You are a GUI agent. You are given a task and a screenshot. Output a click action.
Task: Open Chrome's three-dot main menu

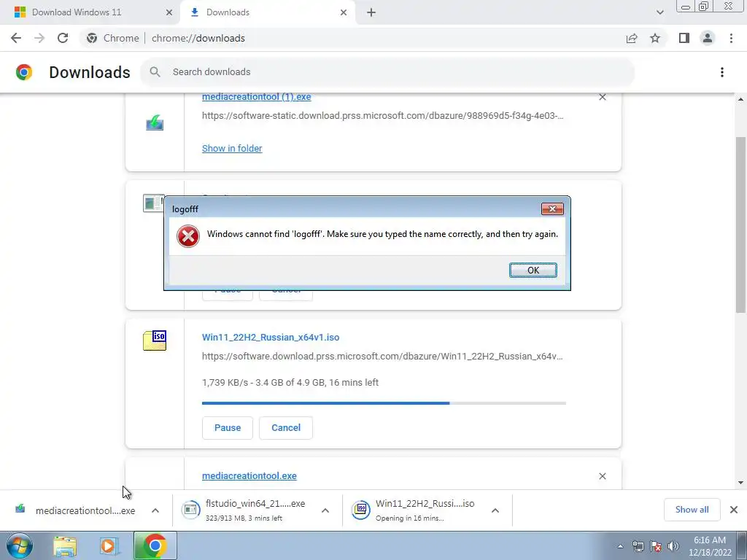(731, 38)
